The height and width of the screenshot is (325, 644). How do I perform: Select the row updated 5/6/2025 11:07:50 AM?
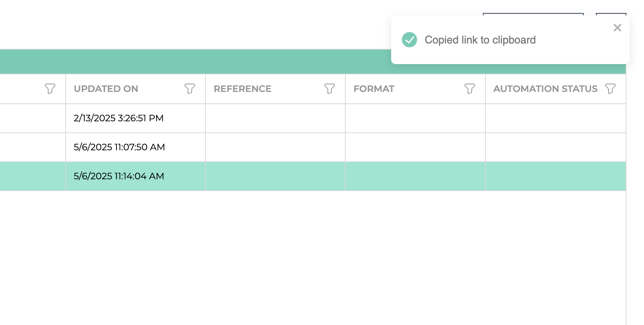(313, 147)
